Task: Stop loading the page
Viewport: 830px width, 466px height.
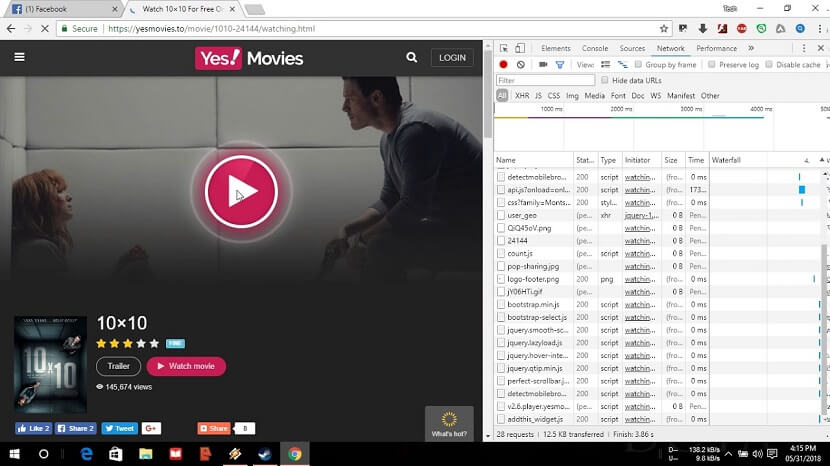Action: coord(45,29)
